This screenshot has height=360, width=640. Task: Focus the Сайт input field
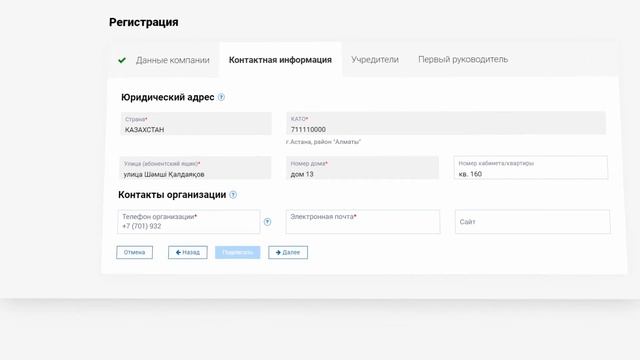pos(533,222)
